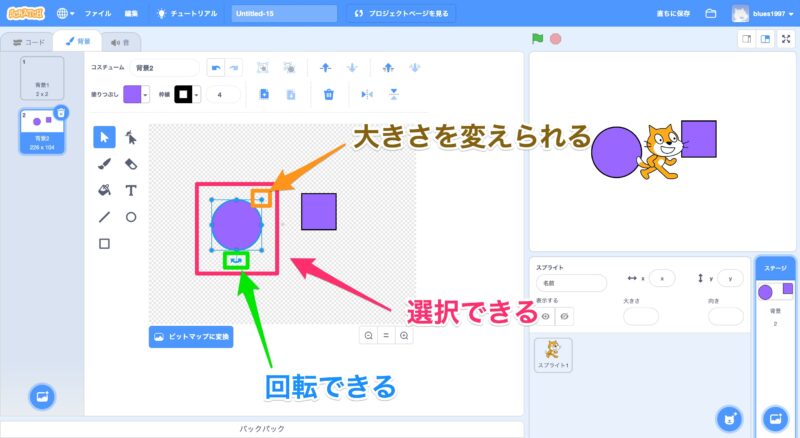
Task: Select the Line drawing tool
Action: tap(104, 216)
